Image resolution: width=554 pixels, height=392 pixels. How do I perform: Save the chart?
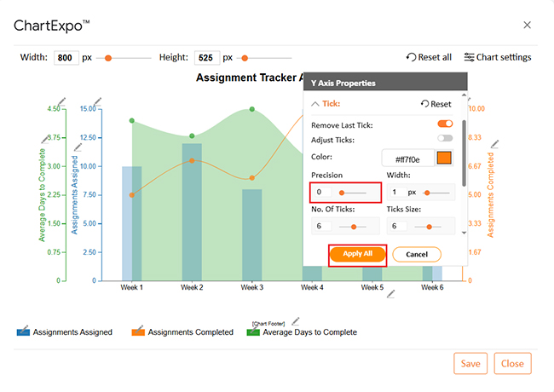470,363
